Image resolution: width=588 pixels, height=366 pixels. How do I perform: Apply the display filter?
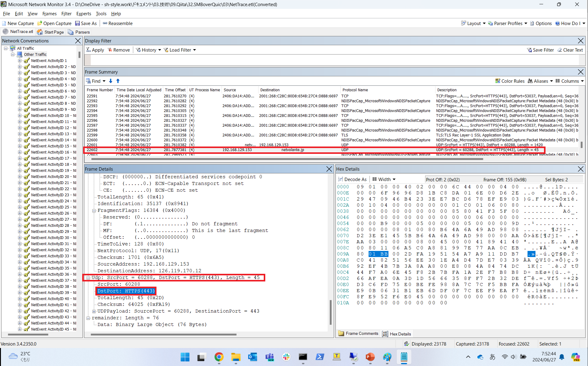[x=95, y=50]
